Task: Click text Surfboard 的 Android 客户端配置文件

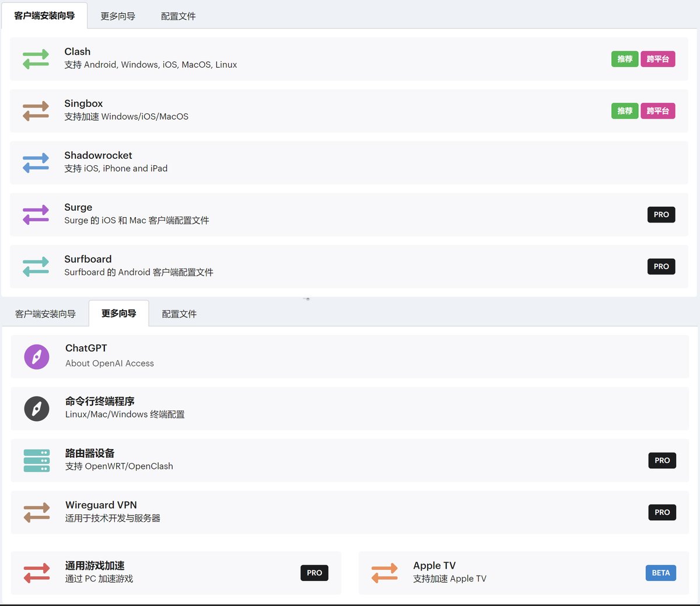Action: (139, 272)
